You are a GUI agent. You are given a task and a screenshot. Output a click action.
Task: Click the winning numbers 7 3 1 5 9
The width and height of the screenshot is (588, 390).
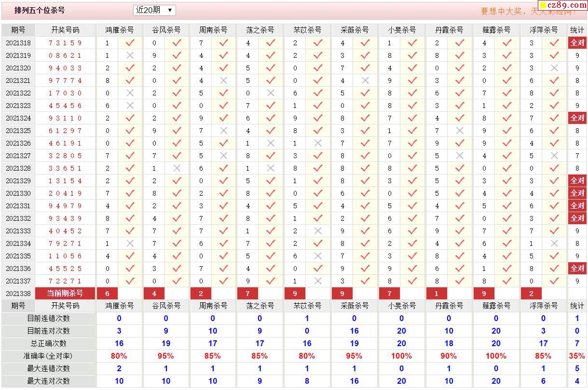(65, 43)
